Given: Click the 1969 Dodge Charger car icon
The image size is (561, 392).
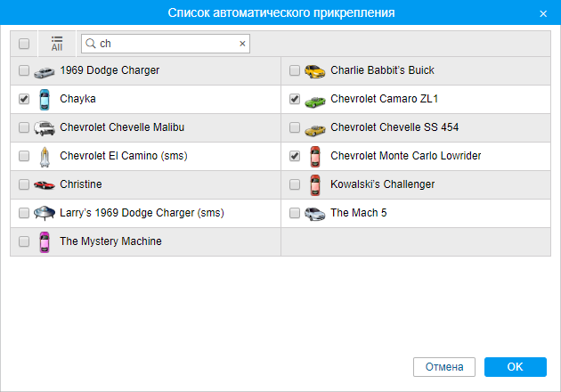Looking at the screenshot, I should point(45,71).
